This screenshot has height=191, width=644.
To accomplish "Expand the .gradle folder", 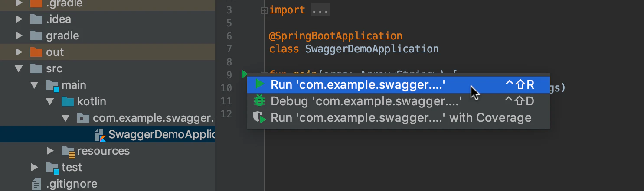I will (x=19, y=3).
